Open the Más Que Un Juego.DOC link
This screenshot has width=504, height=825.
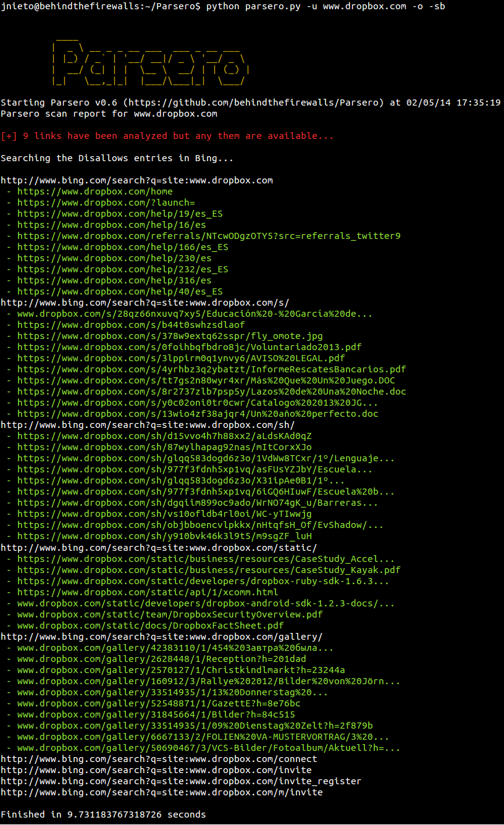coord(206,380)
